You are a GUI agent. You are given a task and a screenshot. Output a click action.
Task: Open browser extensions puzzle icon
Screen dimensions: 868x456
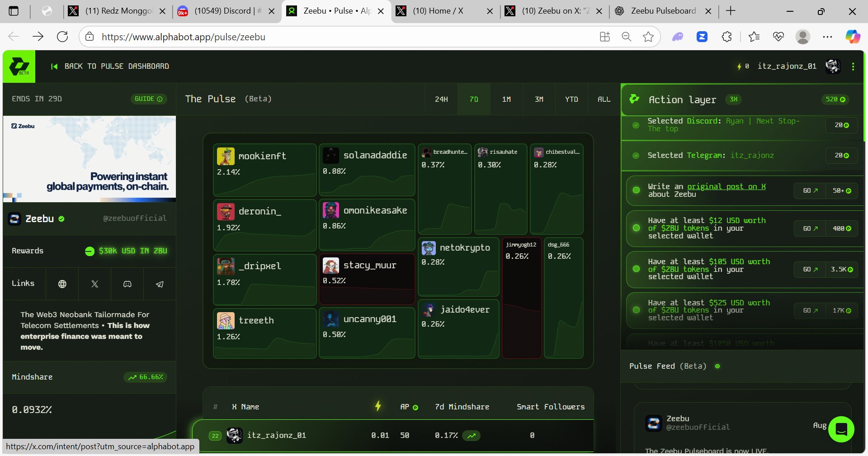tap(726, 37)
